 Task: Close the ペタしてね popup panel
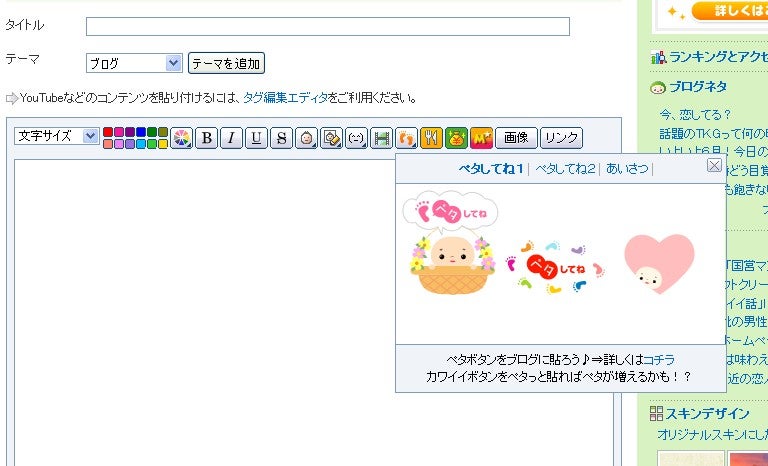click(714, 166)
